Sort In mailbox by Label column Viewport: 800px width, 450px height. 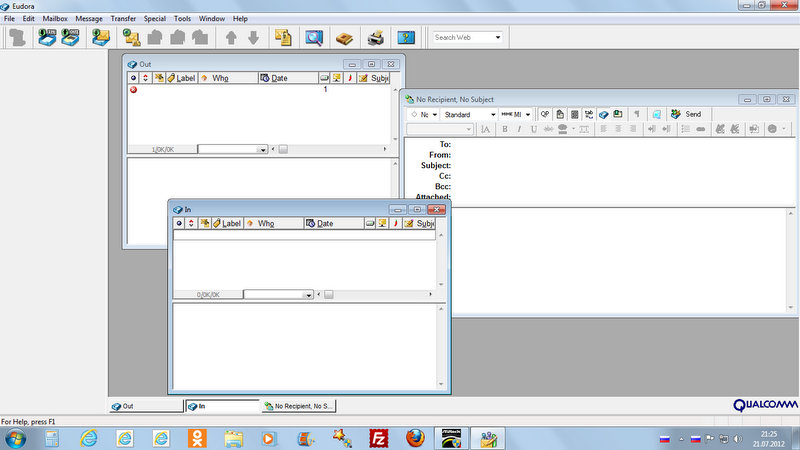(x=227, y=223)
